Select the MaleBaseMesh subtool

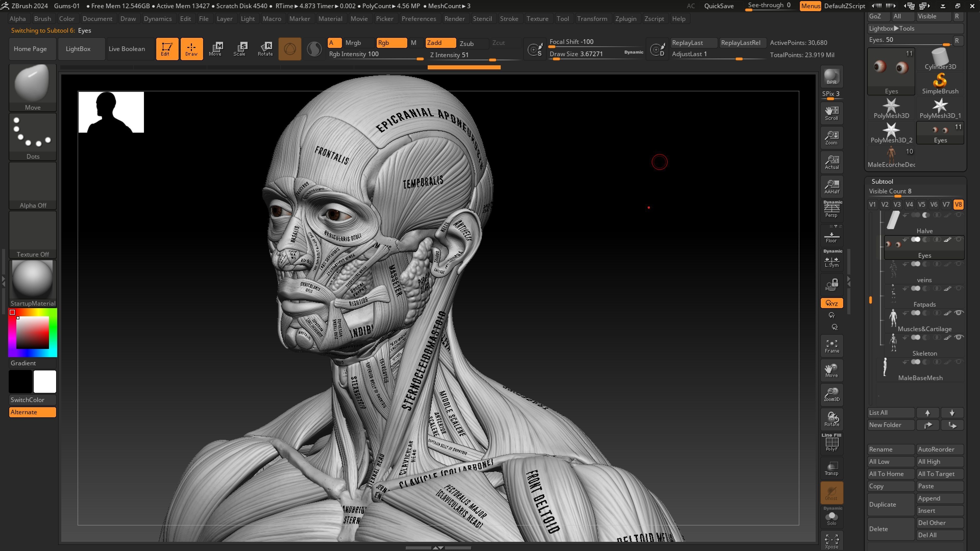tap(920, 370)
